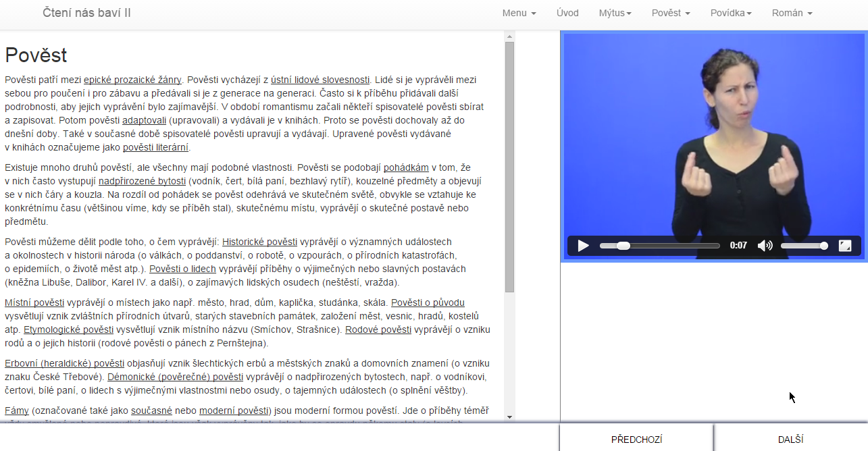The width and height of the screenshot is (868, 451).
Task: Expand the Pověst dropdown menu
Action: pyautogui.click(x=671, y=14)
